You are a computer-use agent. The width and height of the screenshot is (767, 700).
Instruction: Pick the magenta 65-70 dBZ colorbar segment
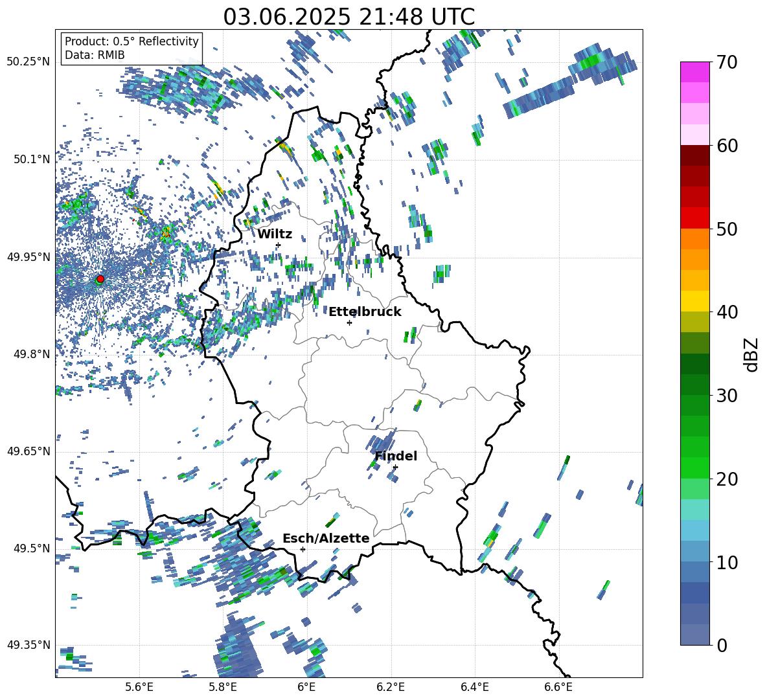point(695,82)
